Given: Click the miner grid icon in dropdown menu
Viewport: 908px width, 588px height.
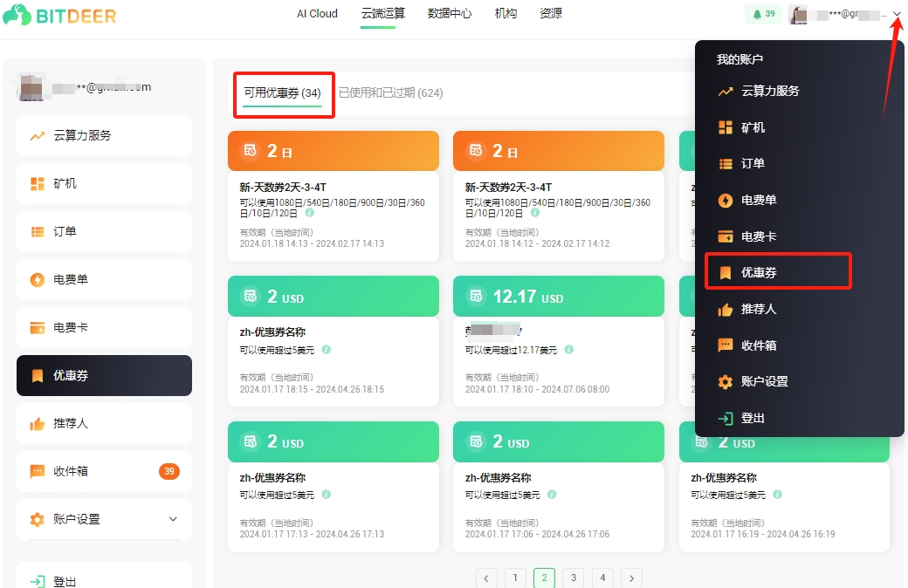Looking at the screenshot, I should tap(726, 128).
